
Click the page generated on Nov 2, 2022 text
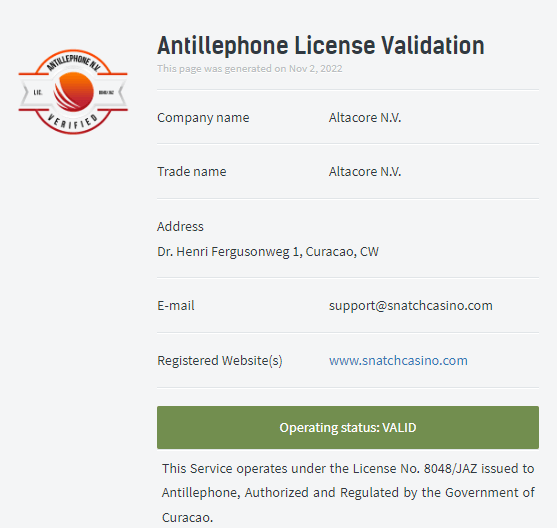click(250, 69)
